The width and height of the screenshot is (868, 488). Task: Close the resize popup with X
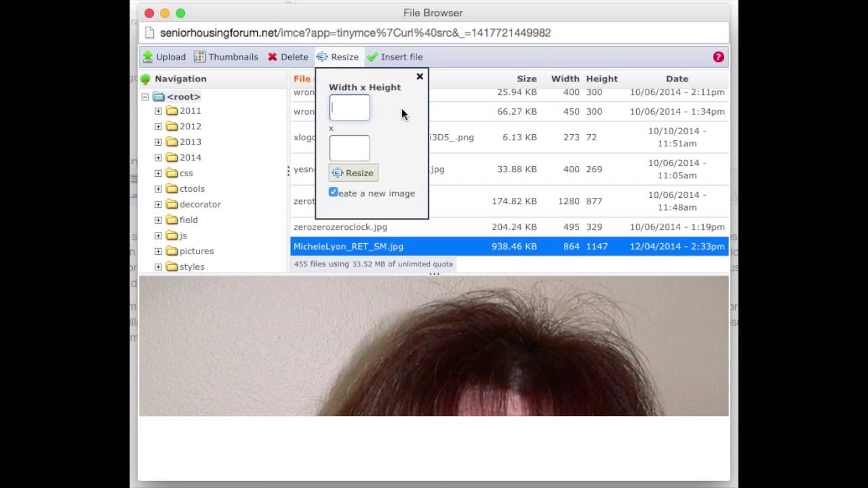click(420, 77)
